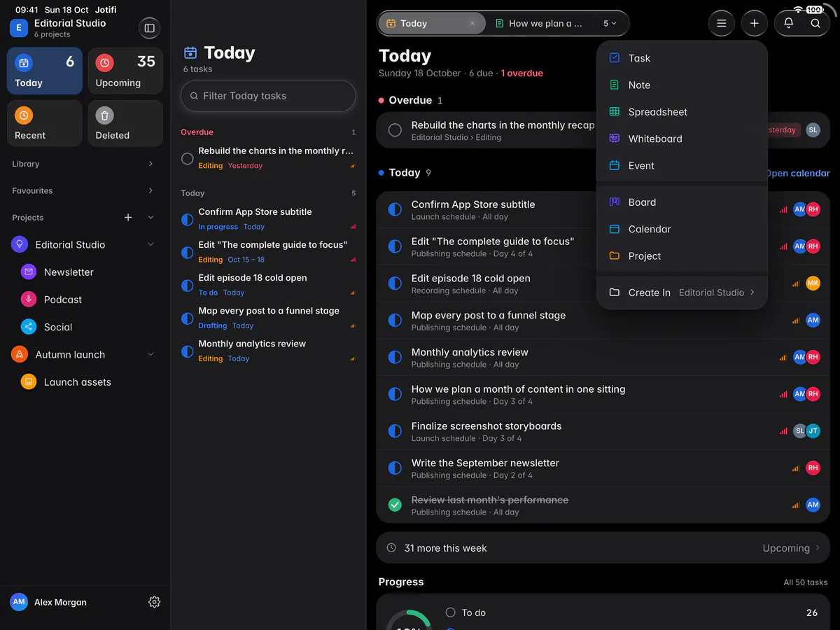Click the SL avatar on overdue task

point(813,129)
